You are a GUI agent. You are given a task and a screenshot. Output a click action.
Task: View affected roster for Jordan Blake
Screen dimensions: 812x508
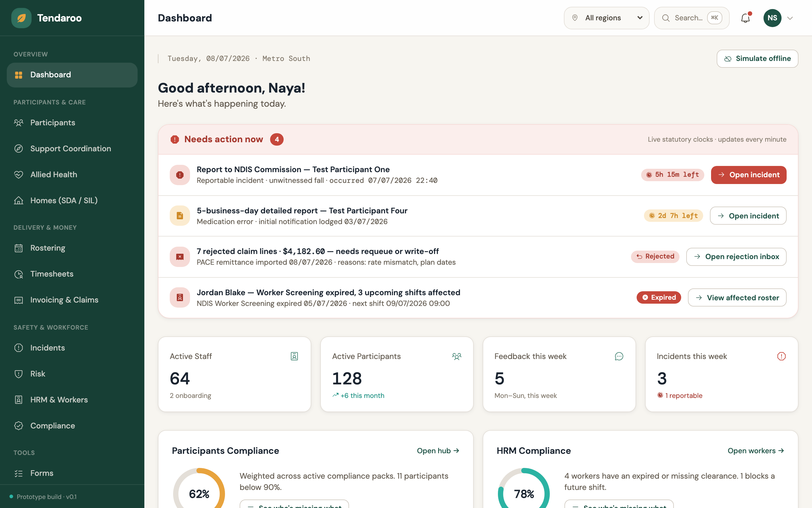[x=737, y=298]
